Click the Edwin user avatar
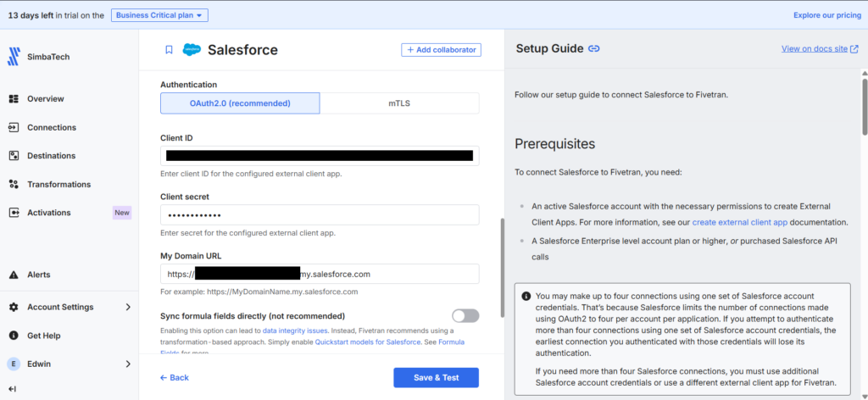 tap(14, 364)
